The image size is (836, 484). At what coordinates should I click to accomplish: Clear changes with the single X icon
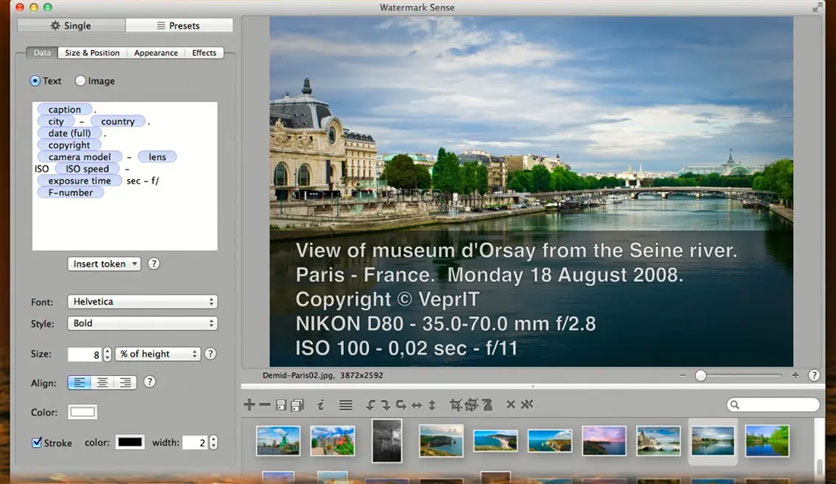pyautogui.click(x=510, y=405)
